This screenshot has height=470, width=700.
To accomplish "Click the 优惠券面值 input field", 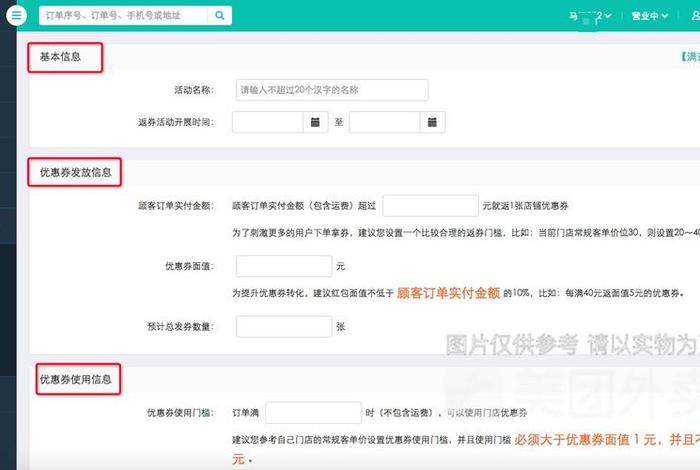I will click(284, 266).
